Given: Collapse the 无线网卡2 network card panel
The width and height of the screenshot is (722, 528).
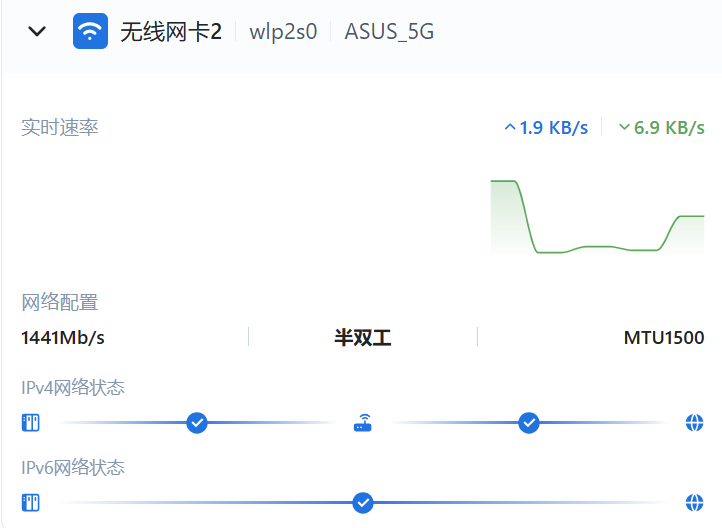Looking at the screenshot, I should 37,31.
